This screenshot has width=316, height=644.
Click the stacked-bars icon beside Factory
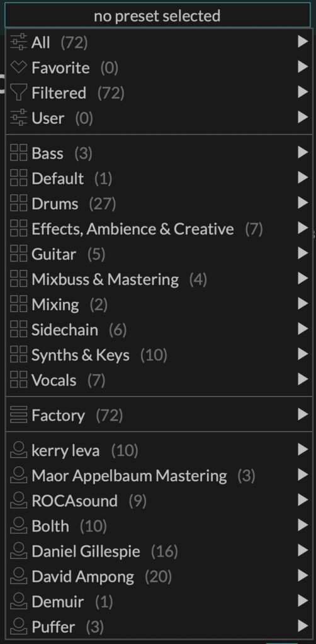tap(18, 415)
